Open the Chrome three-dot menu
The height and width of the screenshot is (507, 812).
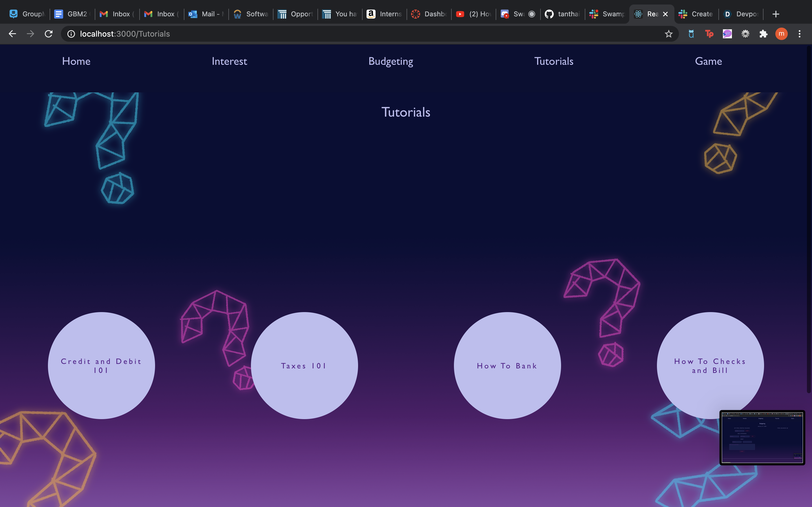click(x=800, y=34)
